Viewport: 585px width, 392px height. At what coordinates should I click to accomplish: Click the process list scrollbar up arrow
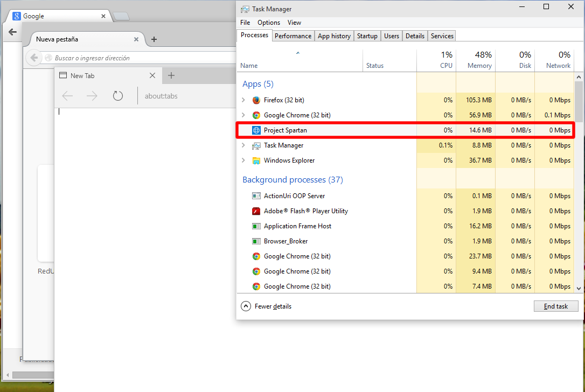click(x=579, y=77)
